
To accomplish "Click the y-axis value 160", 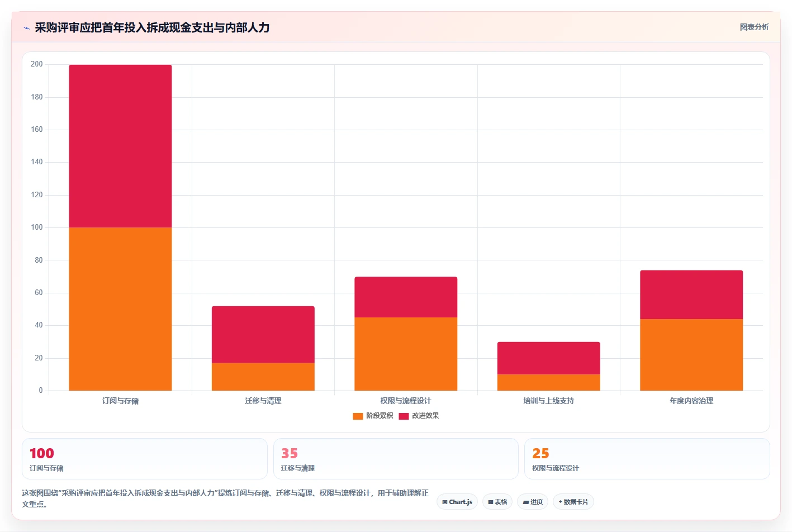I will pyautogui.click(x=37, y=130).
